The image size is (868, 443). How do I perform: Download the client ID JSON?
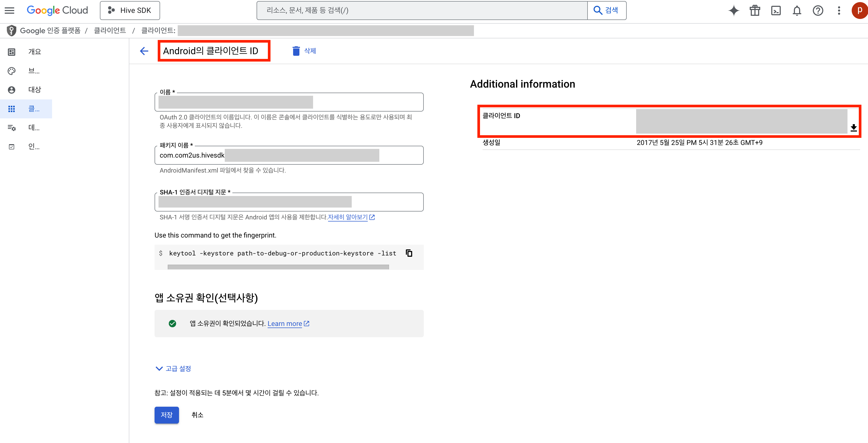coord(854,128)
